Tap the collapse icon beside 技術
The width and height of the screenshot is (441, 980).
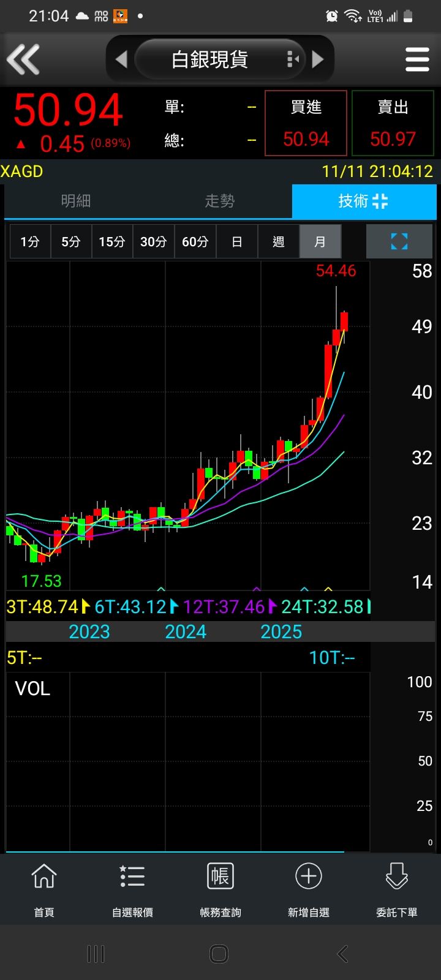click(380, 201)
